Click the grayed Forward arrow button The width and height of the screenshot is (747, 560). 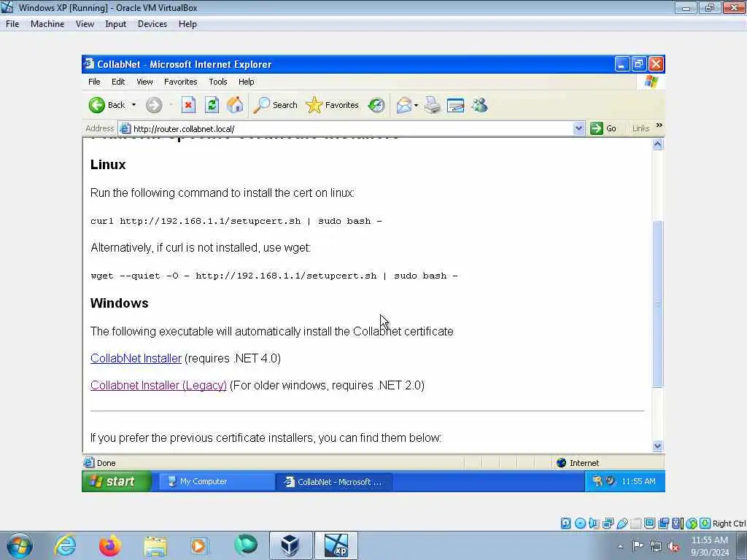pos(154,105)
